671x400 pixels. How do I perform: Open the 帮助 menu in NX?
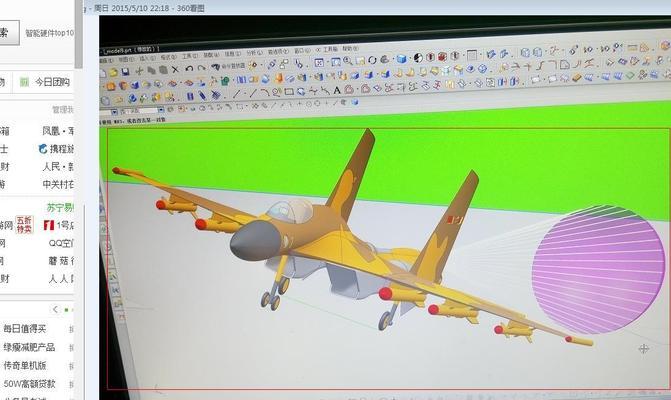point(350,49)
